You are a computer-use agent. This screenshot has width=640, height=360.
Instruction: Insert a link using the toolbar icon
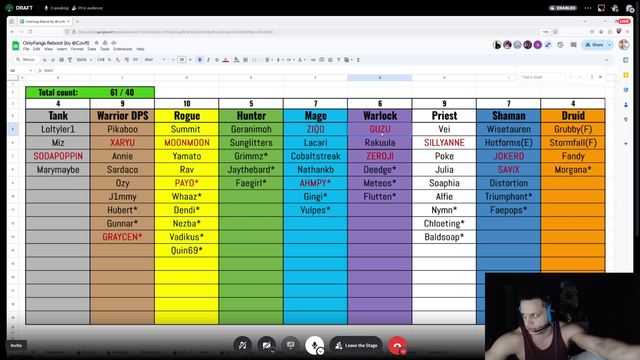[x=313, y=60]
